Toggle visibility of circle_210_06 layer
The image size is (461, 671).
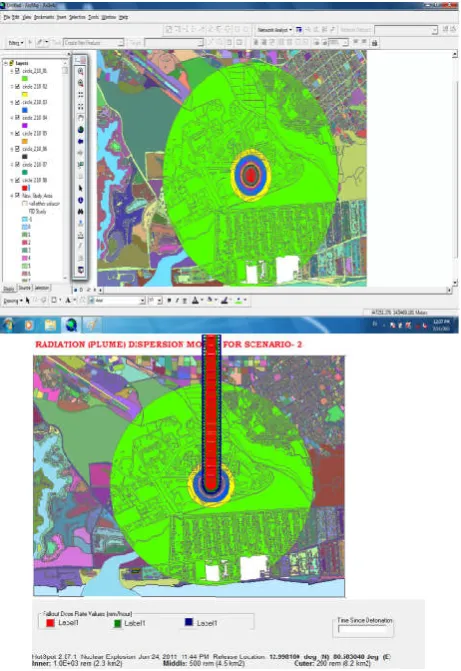(17, 149)
